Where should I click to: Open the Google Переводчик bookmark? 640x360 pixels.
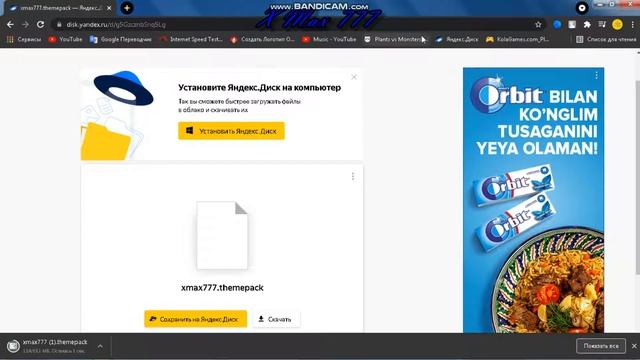[x=121, y=40]
